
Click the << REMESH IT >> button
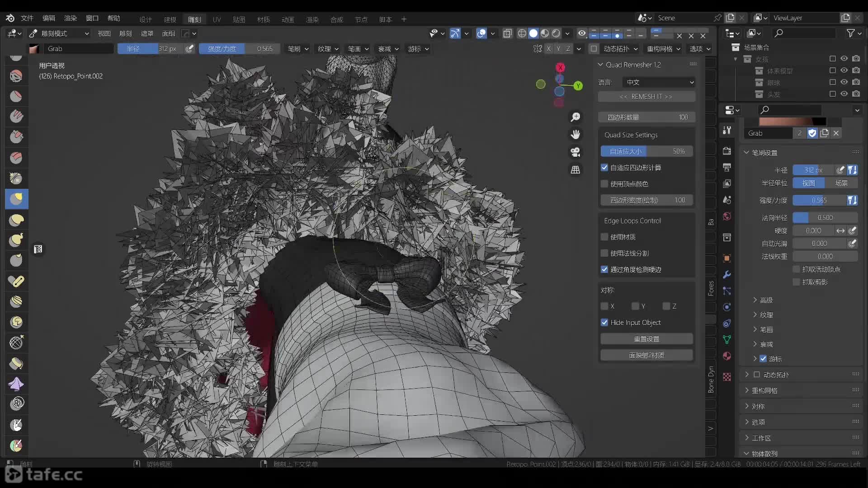[646, 97]
